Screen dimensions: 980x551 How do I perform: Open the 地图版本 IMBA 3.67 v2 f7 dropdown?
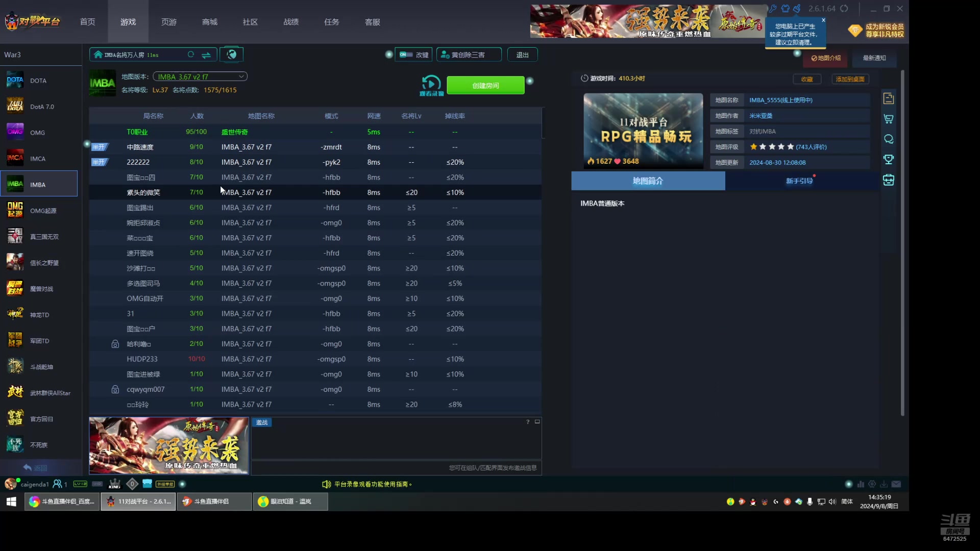click(x=200, y=77)
